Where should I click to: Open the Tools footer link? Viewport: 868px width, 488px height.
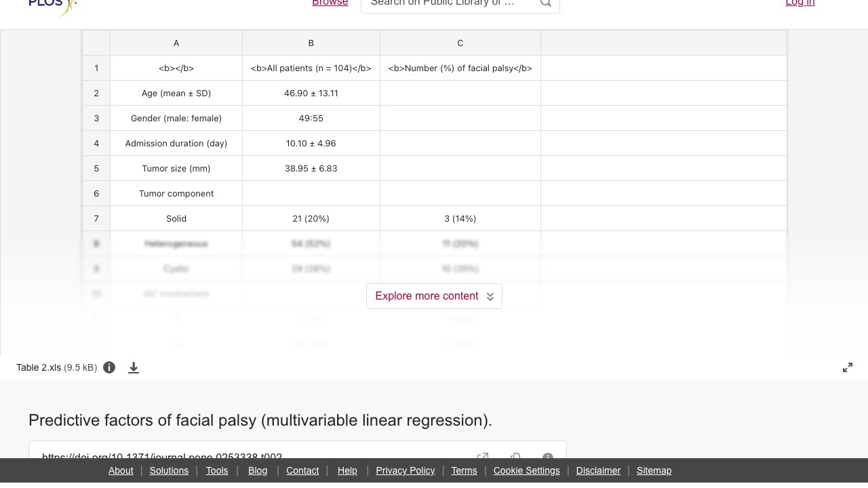click(217, 470)
